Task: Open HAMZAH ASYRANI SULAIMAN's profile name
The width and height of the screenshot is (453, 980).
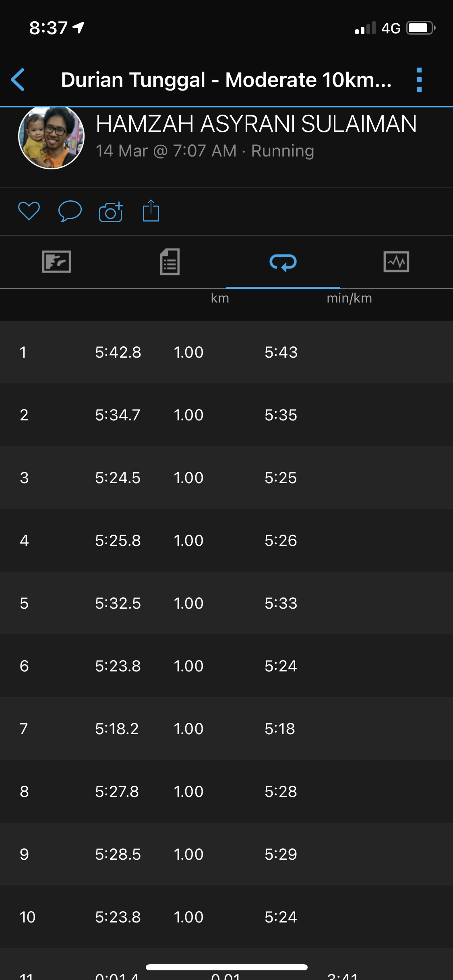Action: (256, 124)
